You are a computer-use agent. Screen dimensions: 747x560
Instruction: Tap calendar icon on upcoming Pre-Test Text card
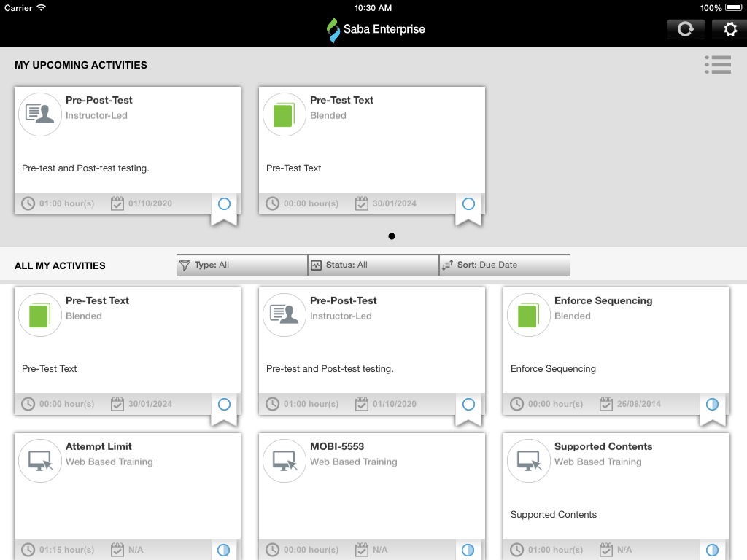click(x=362, y=203)
